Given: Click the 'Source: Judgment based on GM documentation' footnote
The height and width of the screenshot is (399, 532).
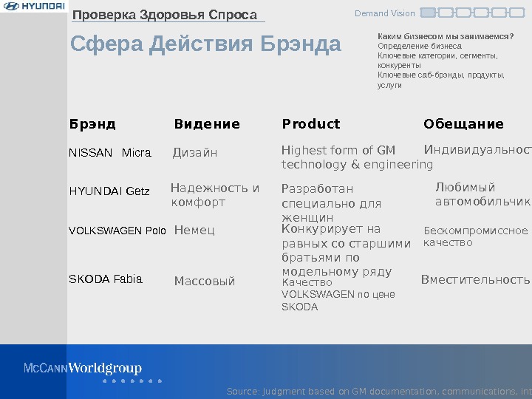Looking at the screenshot, I should click(379, 392).
